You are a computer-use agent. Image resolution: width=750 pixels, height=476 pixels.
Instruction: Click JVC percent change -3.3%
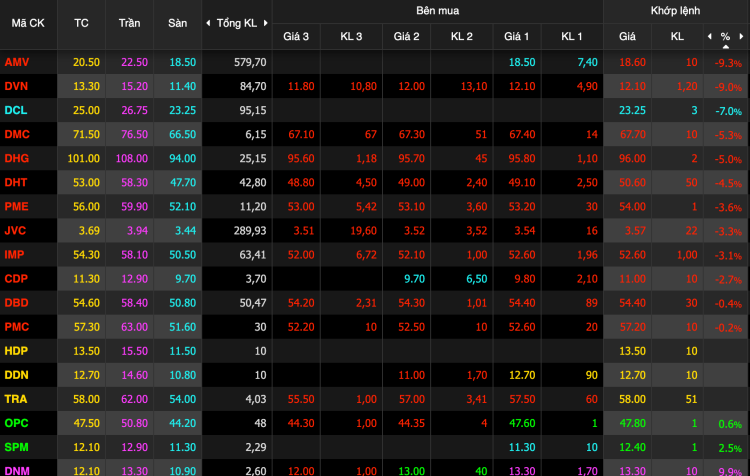[x=728, y=232]
